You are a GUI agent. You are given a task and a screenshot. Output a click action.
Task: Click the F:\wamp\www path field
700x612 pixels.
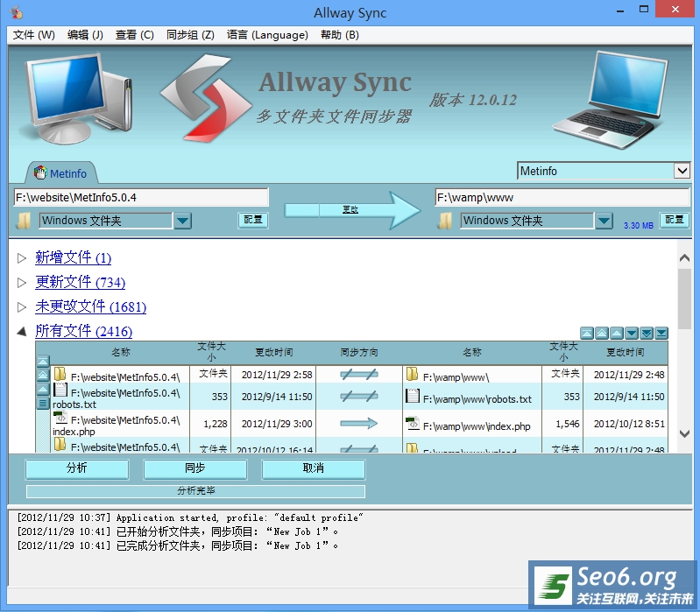click(x=562, y=197)
